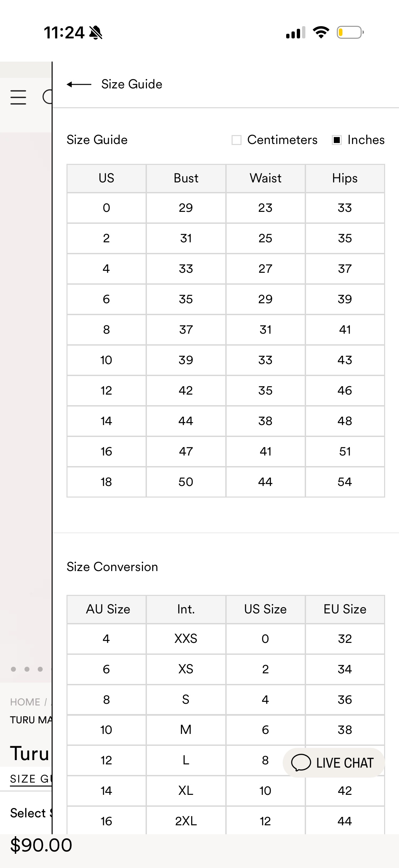Tap the battery indicator icon
This screenshot has height=868, width=399.
[x=350, y=32]
